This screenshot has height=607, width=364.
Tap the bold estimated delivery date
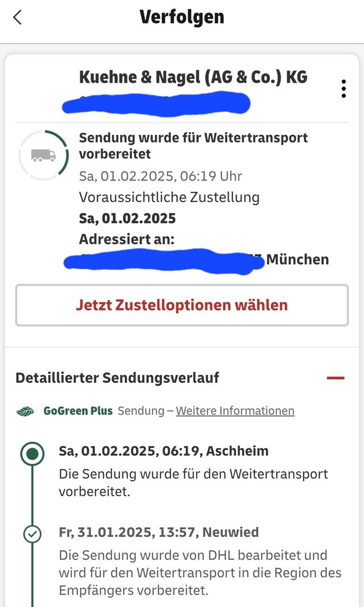point(128,218)
